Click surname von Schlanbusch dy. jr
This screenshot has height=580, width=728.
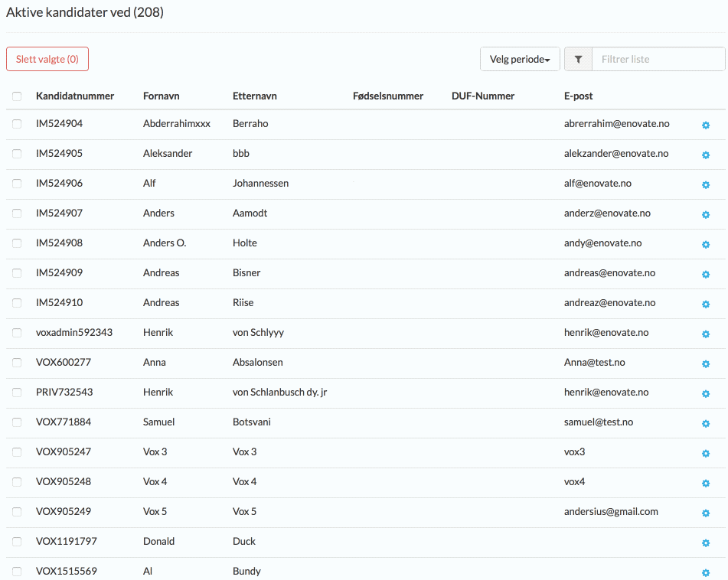(280, 392)
